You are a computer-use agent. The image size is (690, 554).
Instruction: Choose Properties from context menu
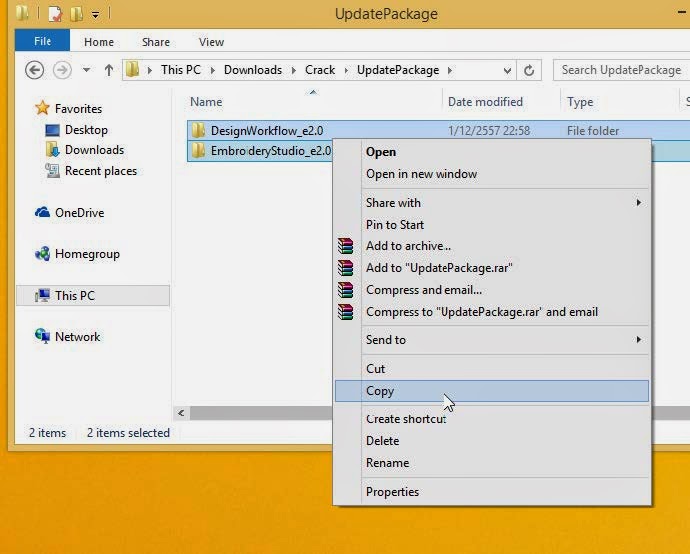492,492
